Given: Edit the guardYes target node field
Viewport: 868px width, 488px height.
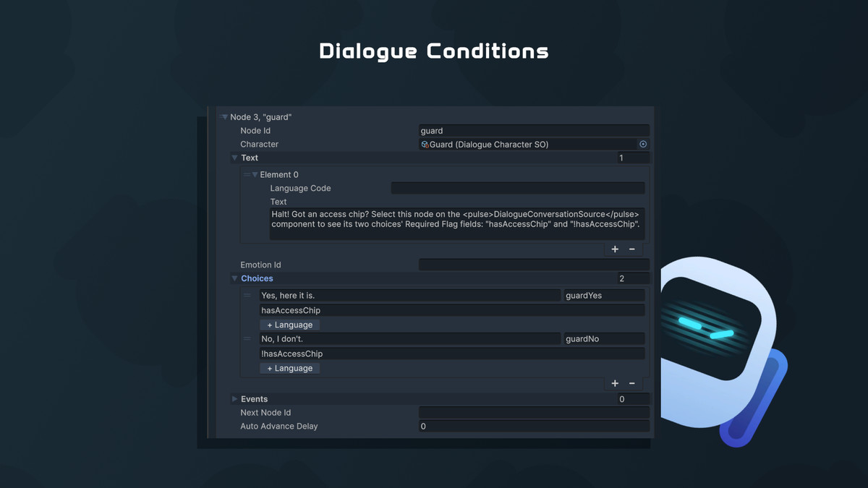Looking at the screenshot, I should click(604, 296).
